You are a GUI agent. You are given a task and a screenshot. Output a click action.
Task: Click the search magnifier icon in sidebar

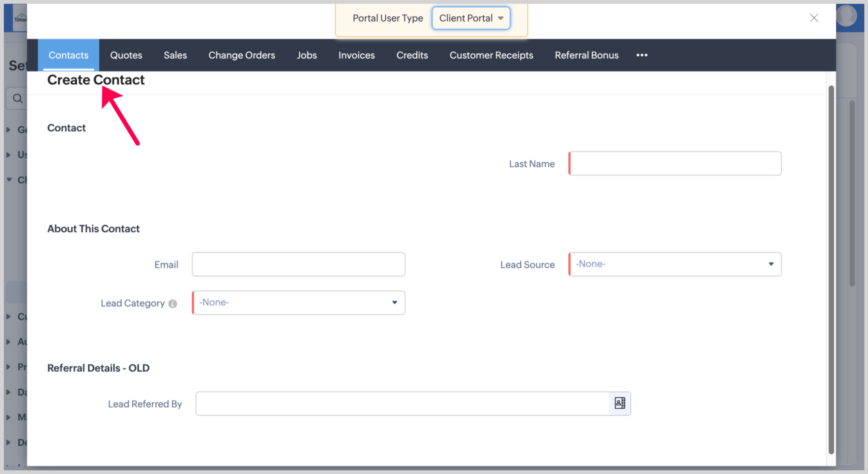tap(18, 99)
